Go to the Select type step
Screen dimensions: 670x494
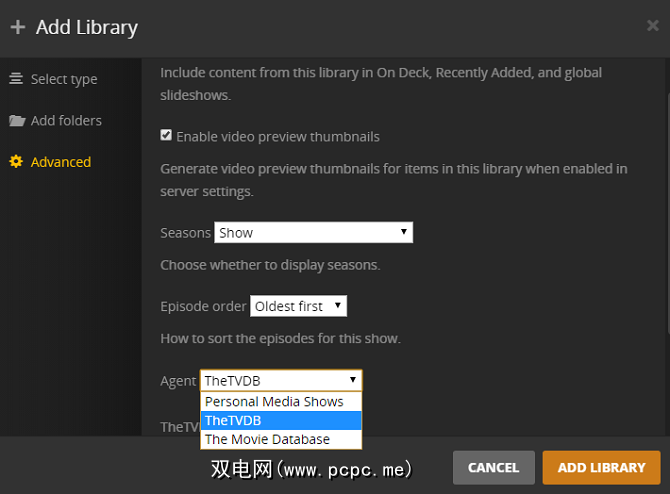(64, 79)
